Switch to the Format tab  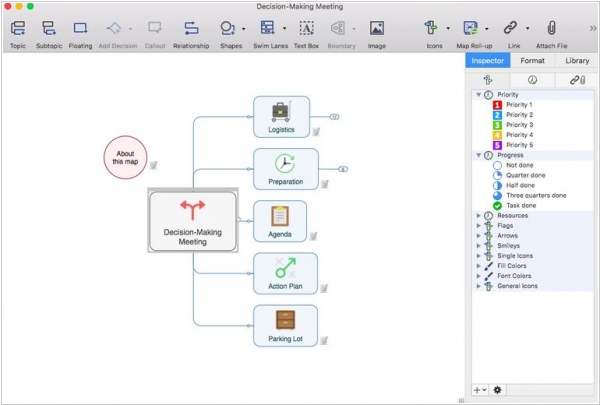[531, 62]
